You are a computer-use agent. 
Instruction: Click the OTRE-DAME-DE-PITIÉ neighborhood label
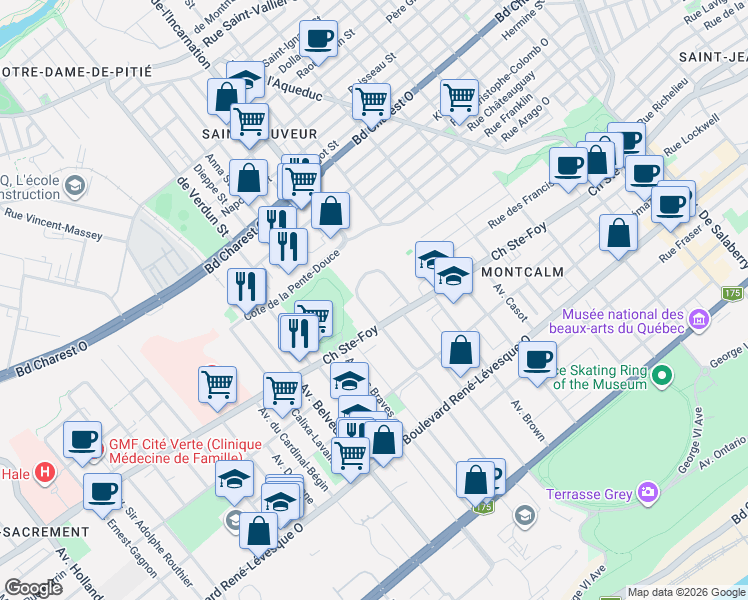(76, 72)
